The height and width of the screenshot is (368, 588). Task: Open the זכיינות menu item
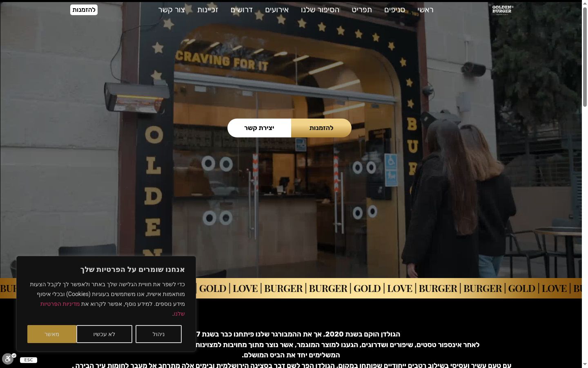(208, 10)
